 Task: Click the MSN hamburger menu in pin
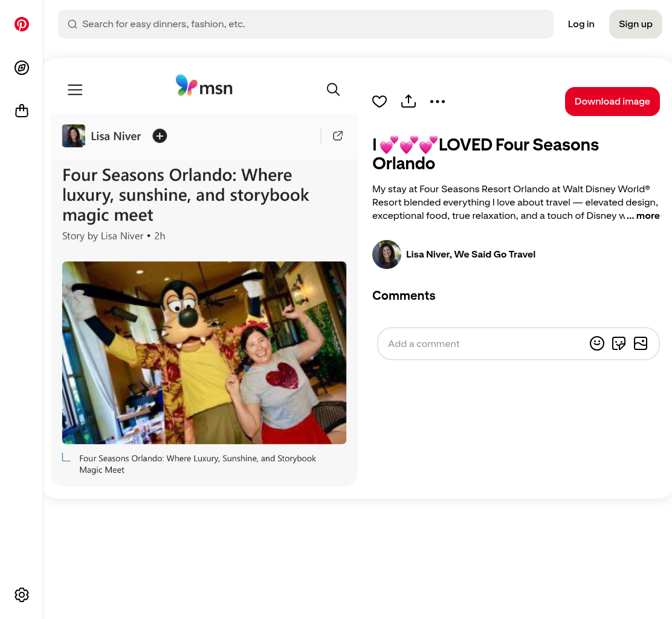(x=75, y=89)
